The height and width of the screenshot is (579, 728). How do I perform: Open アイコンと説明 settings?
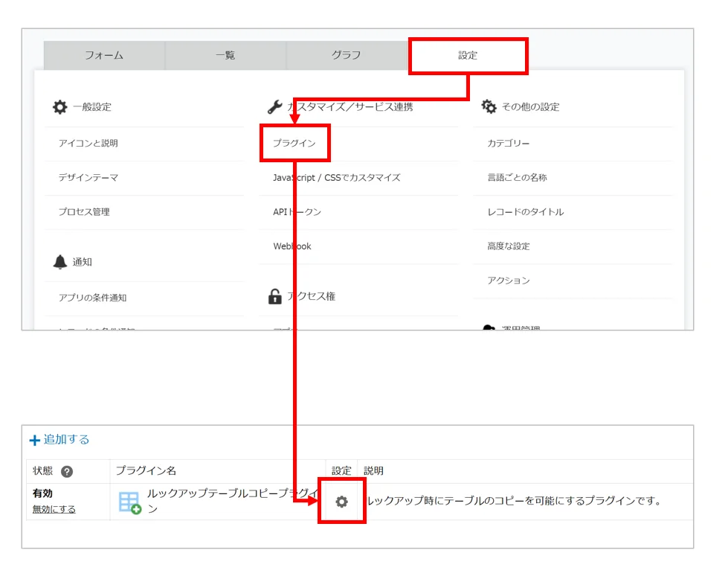[x=88, y=143]
